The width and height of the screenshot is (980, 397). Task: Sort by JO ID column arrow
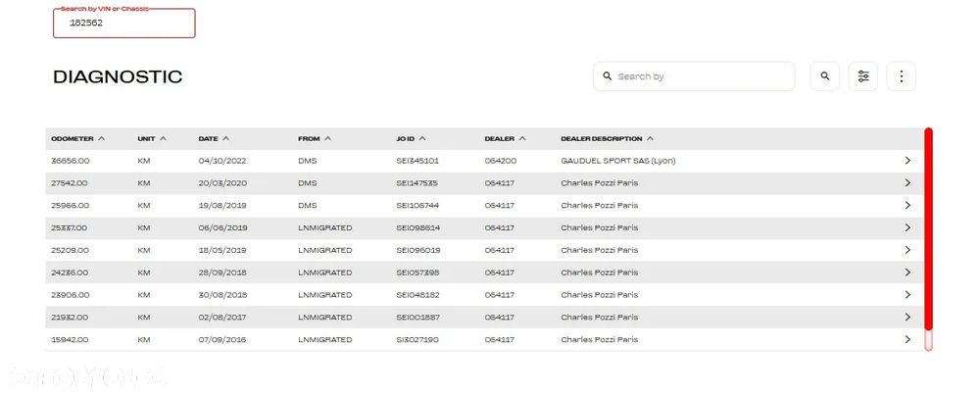(x=422, y=138)
